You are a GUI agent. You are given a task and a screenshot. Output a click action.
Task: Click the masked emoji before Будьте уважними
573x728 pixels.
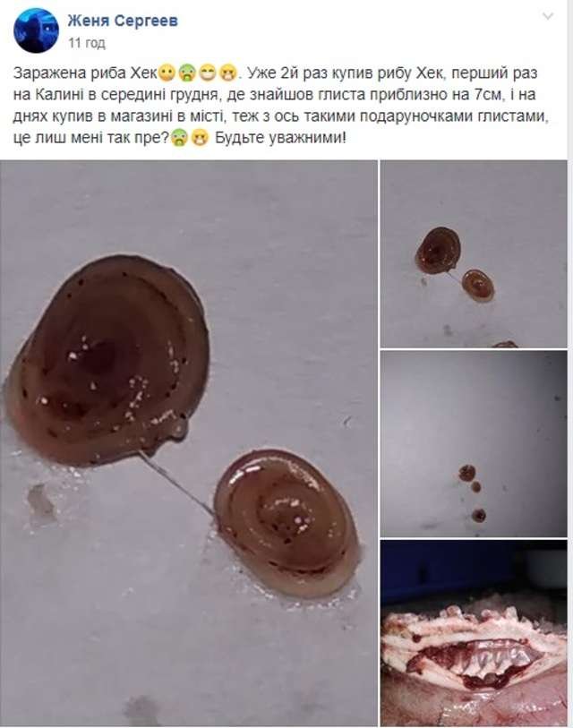coord(201,138)
